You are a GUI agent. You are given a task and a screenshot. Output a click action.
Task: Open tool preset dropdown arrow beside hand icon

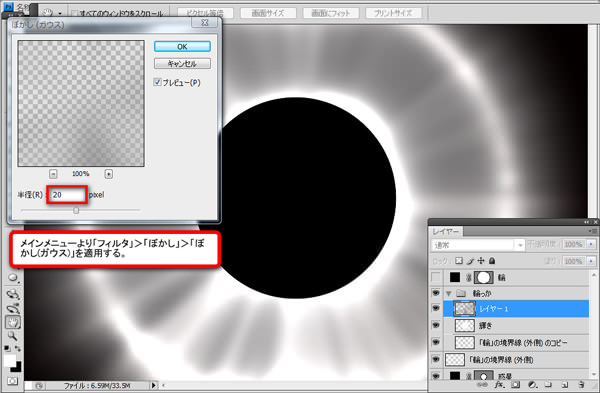[60, 13]
